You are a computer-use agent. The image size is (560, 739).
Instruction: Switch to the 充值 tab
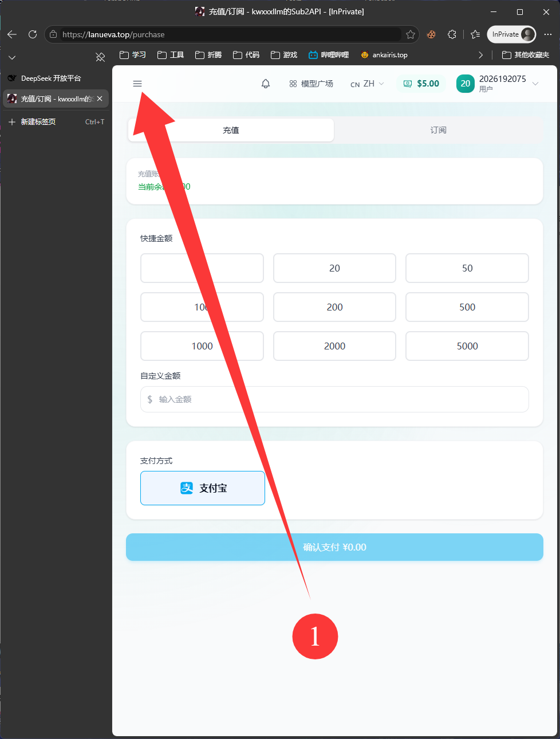[x=231, y=130]
